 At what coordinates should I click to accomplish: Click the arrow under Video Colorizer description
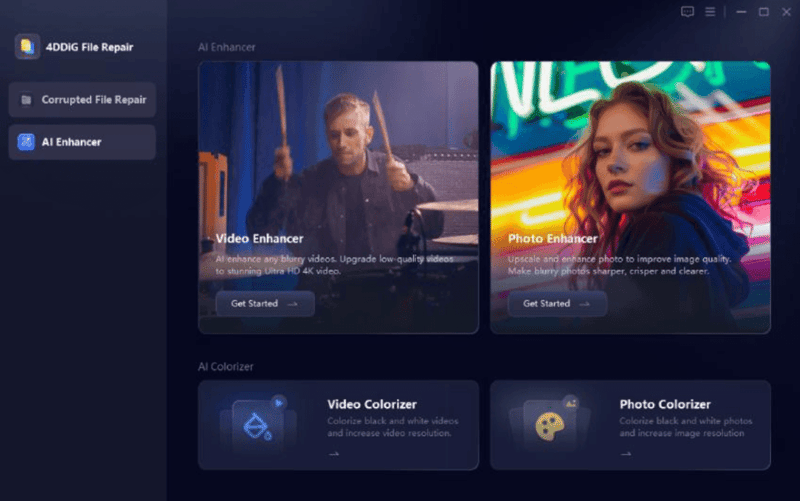coord(333,453)
